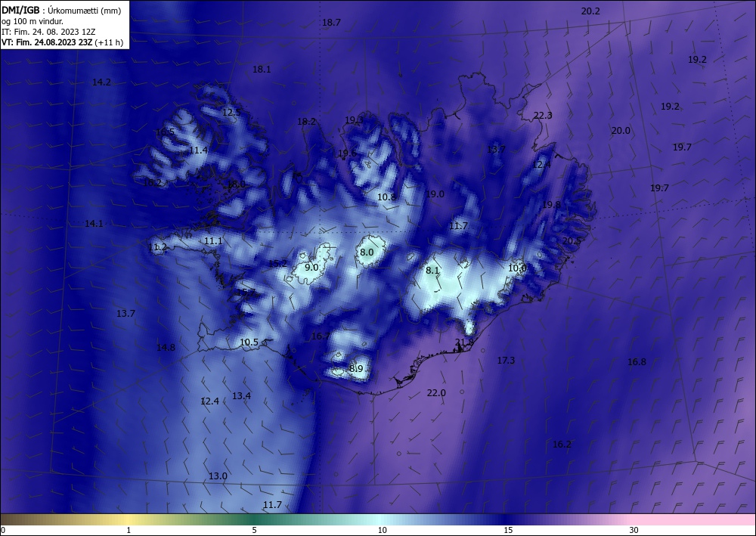
Task: Click the 20.5 value on the east coast
Action: (572, 240)
